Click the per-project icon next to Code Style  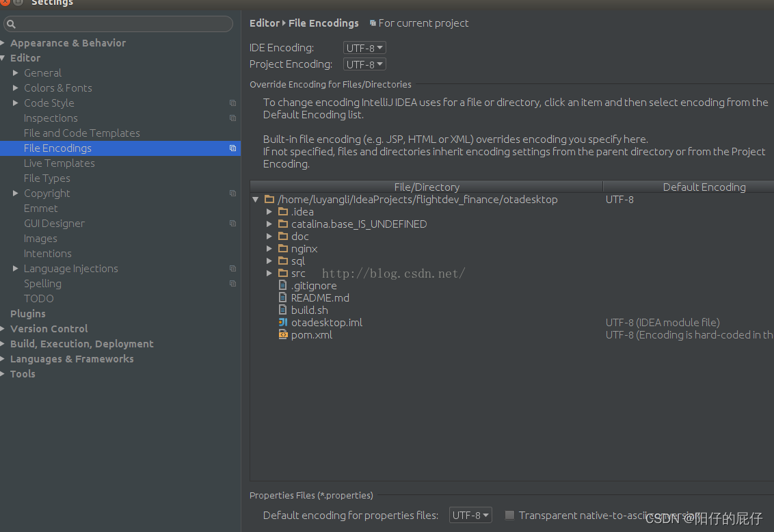coord(232,103)
